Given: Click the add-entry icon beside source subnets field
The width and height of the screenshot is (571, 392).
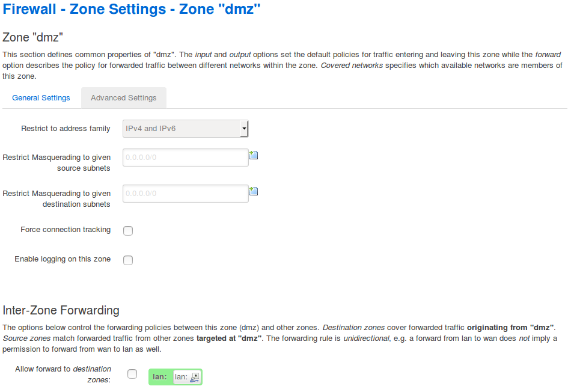Looking at the screenshot, I should (x=253, y=155).
